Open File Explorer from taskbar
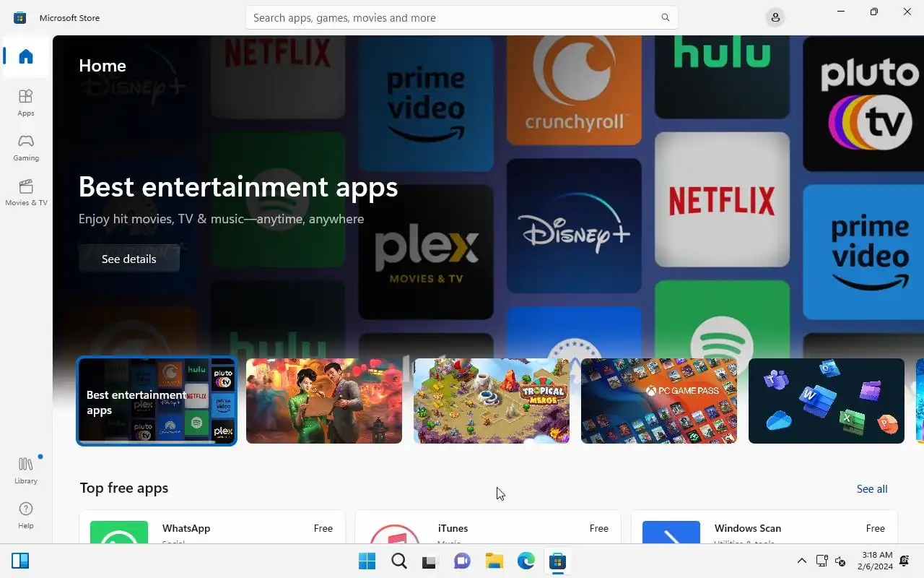924x578 pixels. [494, 561]
